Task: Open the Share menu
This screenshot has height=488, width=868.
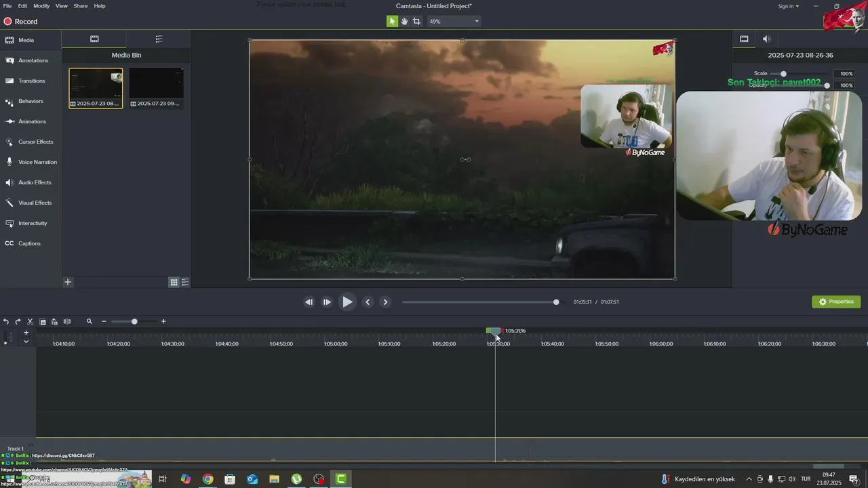Action: coord(80,6)
